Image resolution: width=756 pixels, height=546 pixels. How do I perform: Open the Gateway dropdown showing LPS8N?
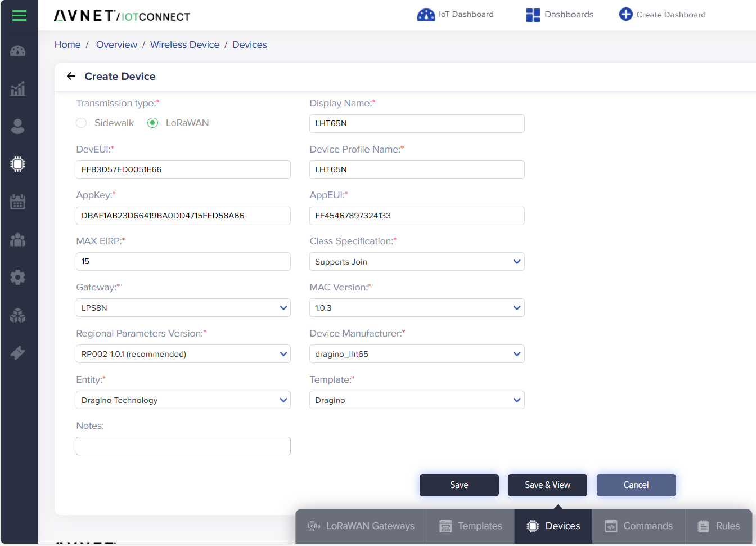tap(183, 308)
